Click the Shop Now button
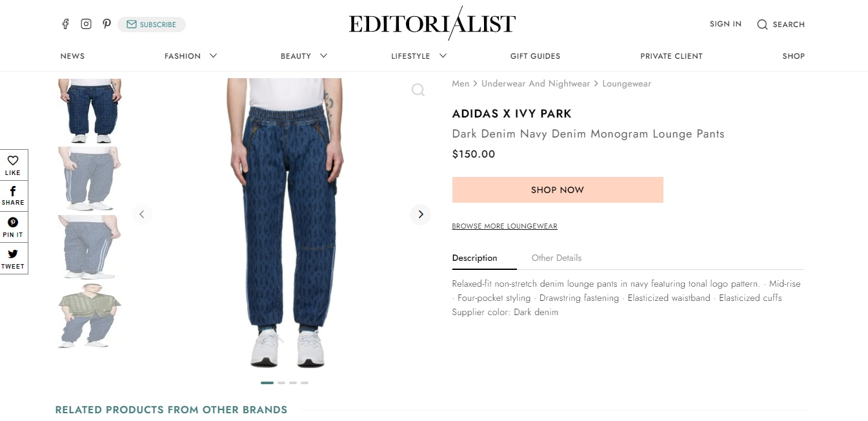Image resolution: width=868 pixels, height=421 pixels. 558,190
